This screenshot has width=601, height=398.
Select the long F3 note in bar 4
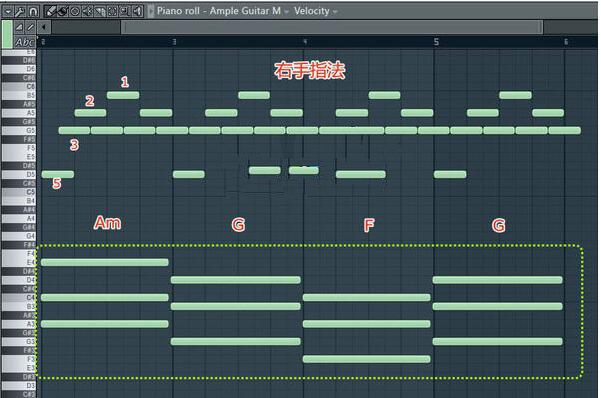[366, 359]
